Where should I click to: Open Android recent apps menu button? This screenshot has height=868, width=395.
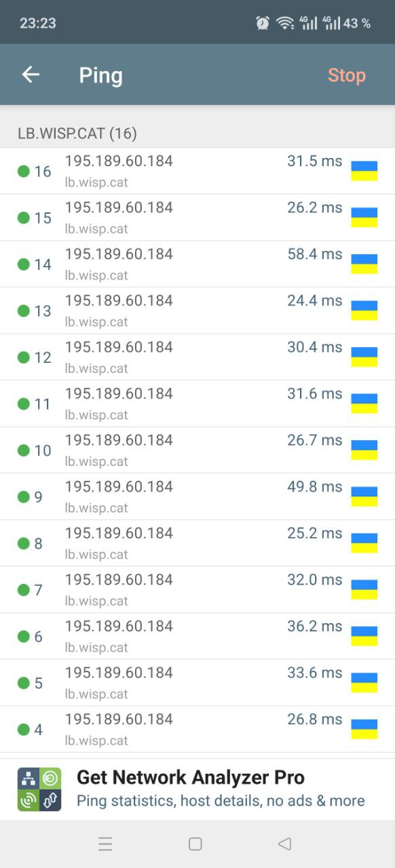105,844
